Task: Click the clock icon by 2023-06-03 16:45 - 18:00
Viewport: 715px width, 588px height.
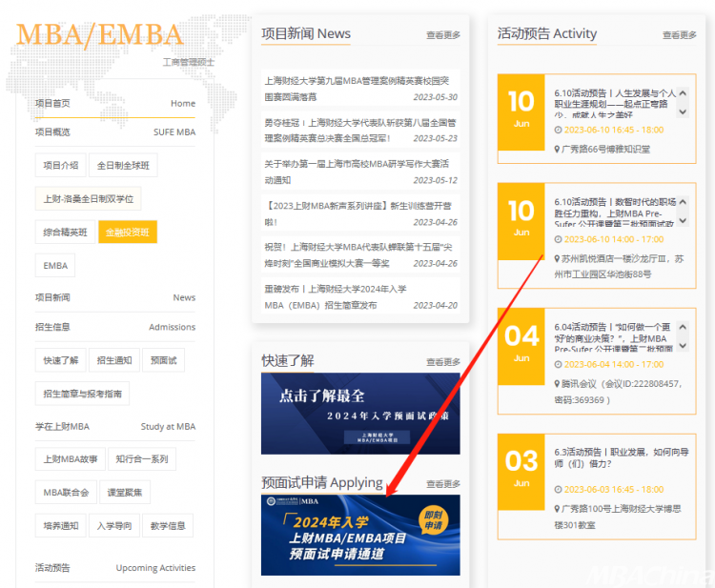Action: coord(558,490)
